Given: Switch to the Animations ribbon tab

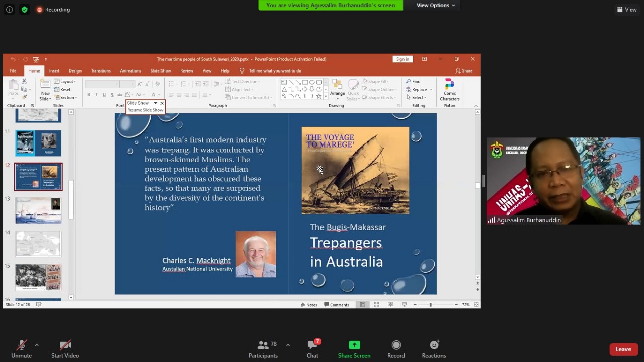Looking at the screenshot, I should coord(130,71).
